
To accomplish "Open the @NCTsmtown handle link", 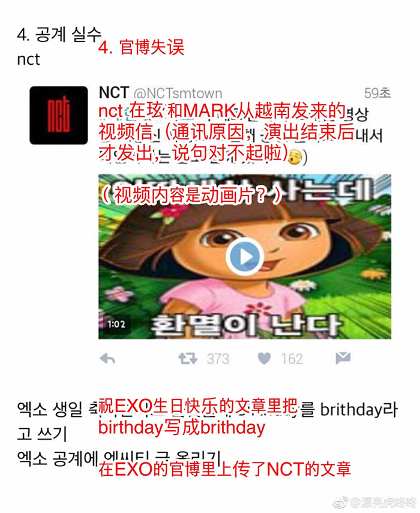I will [x=178, y=94].
